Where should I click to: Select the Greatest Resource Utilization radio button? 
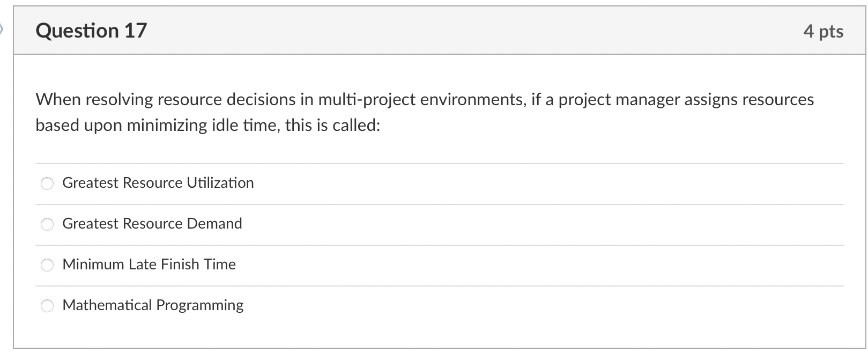(47, 183)
